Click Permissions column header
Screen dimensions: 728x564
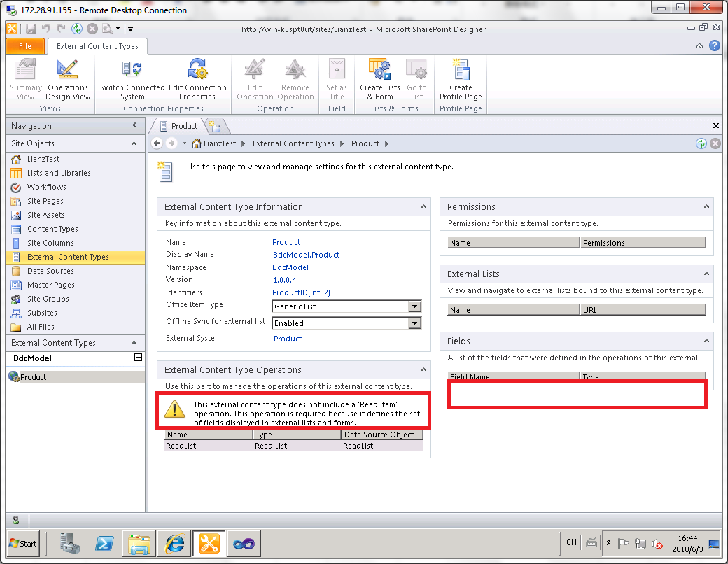tap(643, 242)
